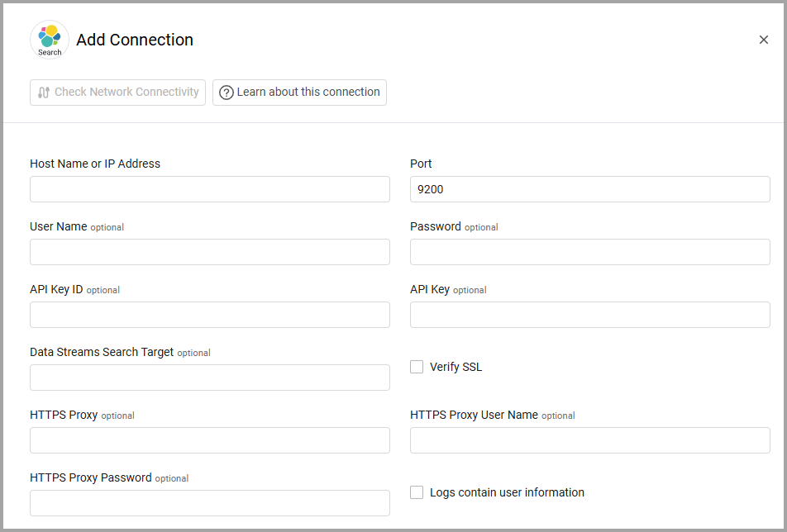The image size is (787, 532).
Task: Click the Port field containing 9200
Action: click(x=589, y=189)
